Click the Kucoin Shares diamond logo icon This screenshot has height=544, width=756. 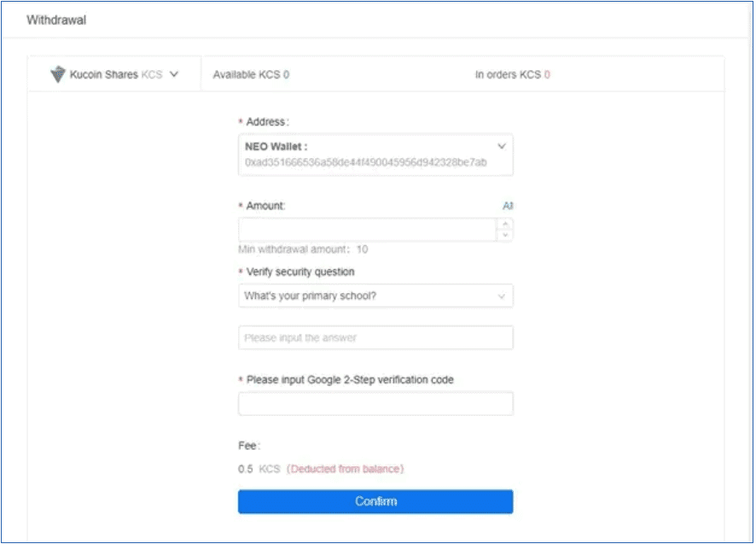pyautogui.click(x=58, y=75)
